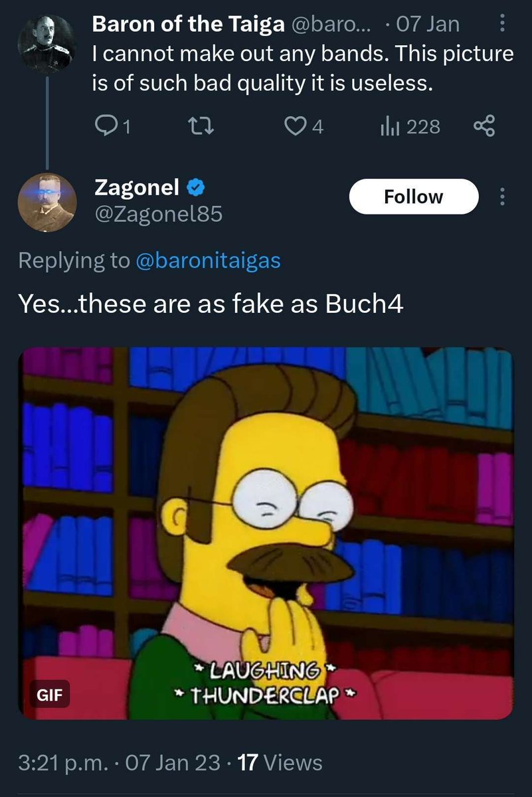Viewport: 532px width, 797px height.
Task: Tap the share icon on Baron's tweet
Action: click(x=484, y=126)
